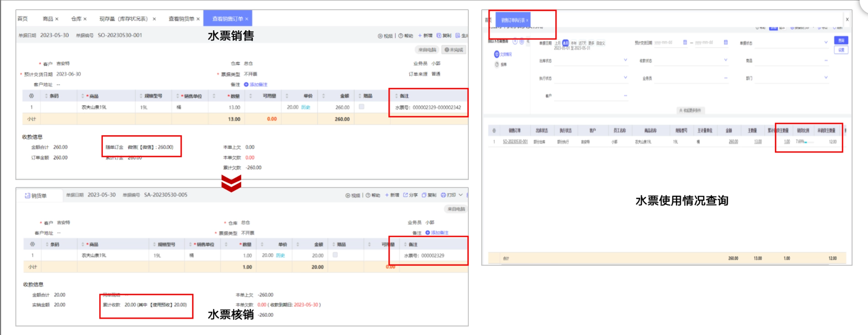The height and width of the screenshot is (335, 868).
Task: Open the 单据状态 dropdown
Action: [826, 43]
